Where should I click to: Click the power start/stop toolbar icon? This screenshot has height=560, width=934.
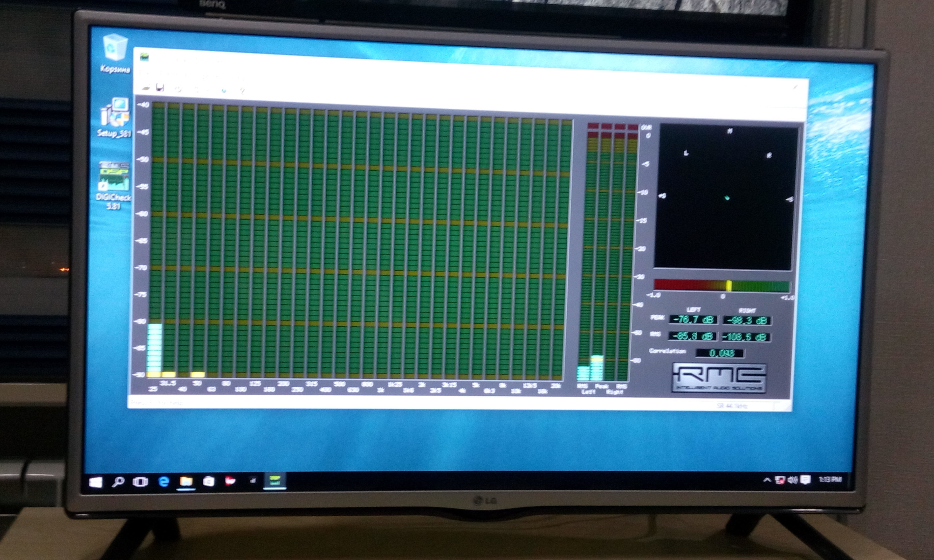click(x=178, y=89)
